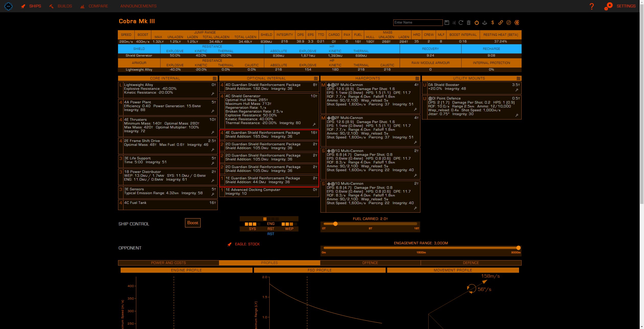
Task: Switch to the Offence tab
Action: pyautogui.click(x=370, y=263)
